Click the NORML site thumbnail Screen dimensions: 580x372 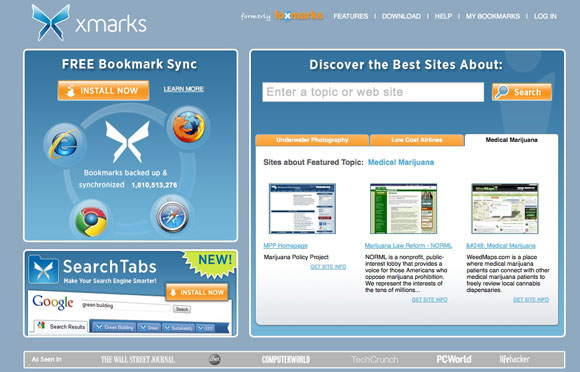(x=404, y=209)
